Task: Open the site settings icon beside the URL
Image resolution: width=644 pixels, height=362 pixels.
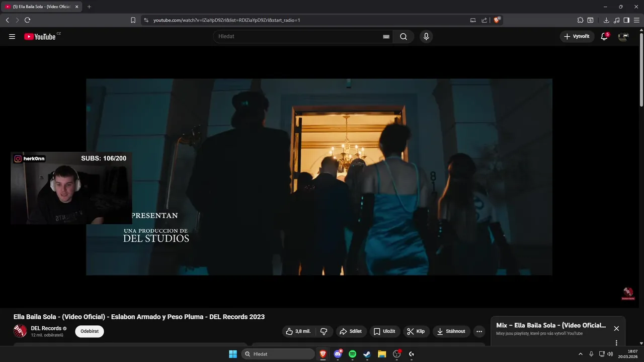Action: (x=146, y=20)
